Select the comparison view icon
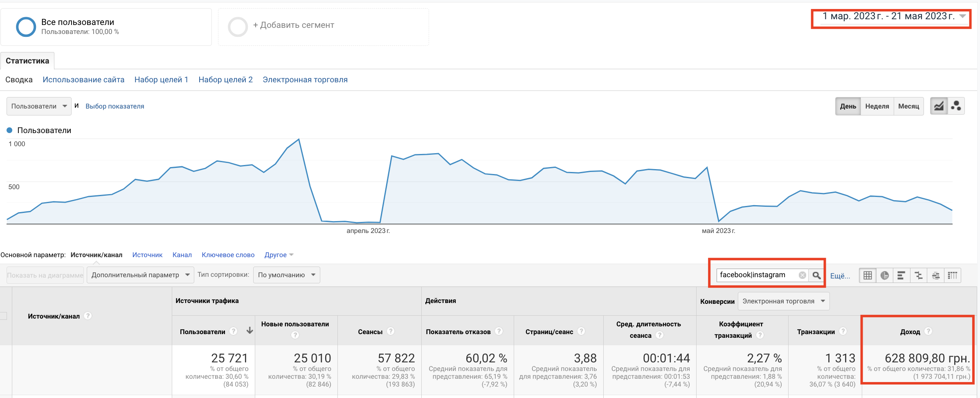 pyautogui.click(x=919, y=276)
